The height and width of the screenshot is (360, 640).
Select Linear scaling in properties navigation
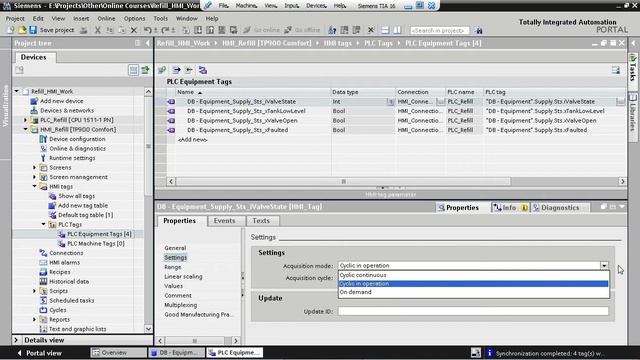(x=183, y=277)
